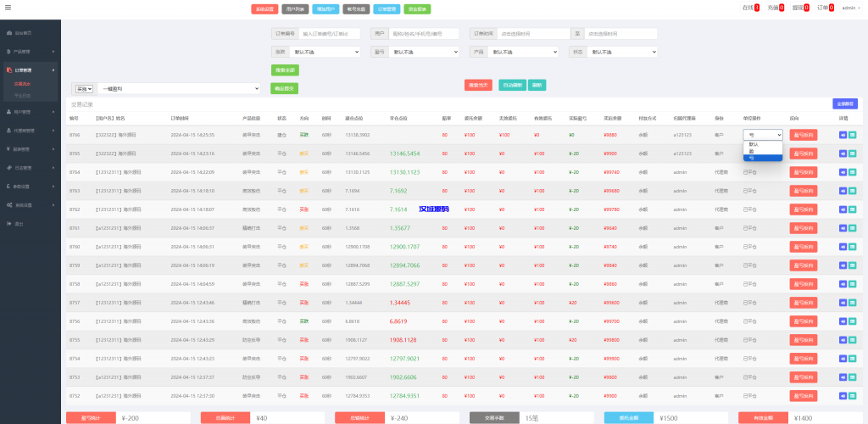Click the purple sound icon for order 8760
Image resolution: width=868 pixels, height=424 pixels.
[843, 247]
